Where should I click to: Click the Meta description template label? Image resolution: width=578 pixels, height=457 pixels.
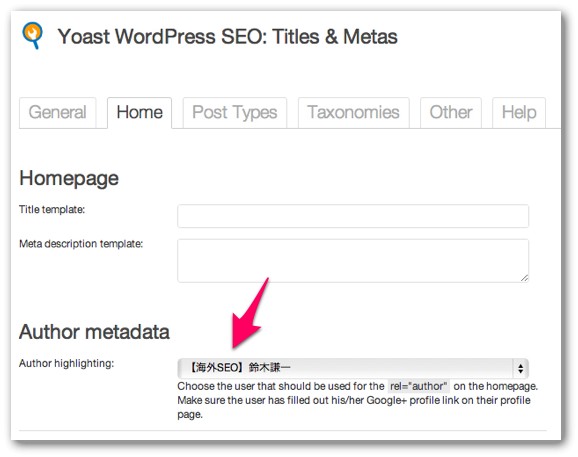tap(81, 244)
